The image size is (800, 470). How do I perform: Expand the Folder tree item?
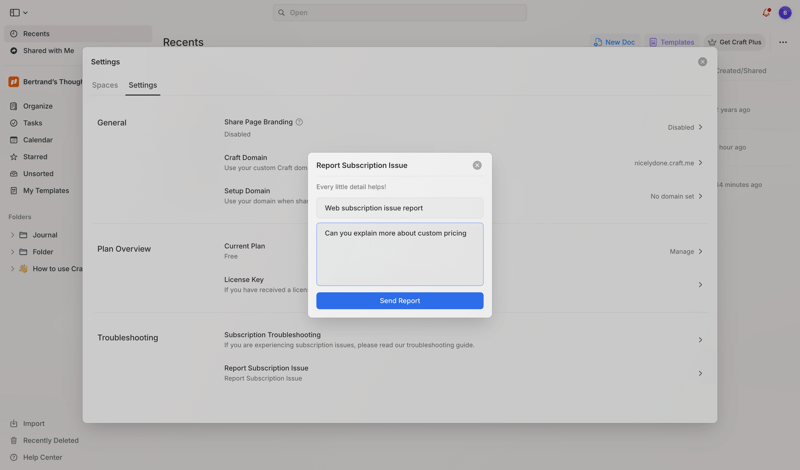(x=12, y=252)
